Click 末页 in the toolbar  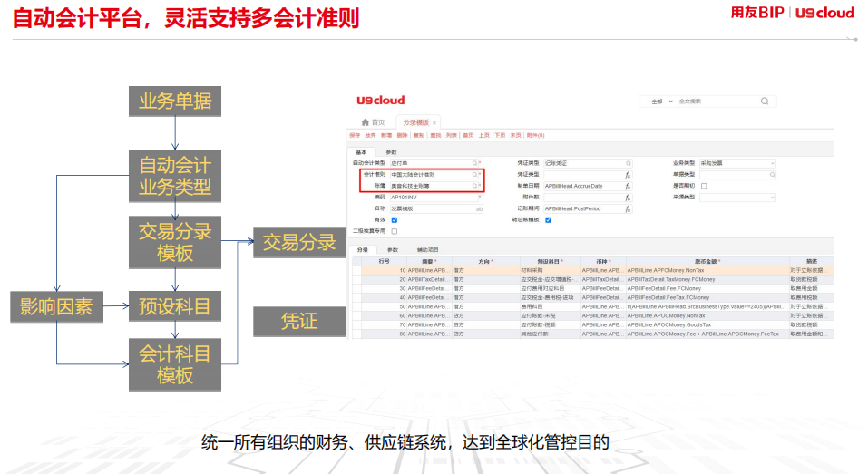coord(516,136)
